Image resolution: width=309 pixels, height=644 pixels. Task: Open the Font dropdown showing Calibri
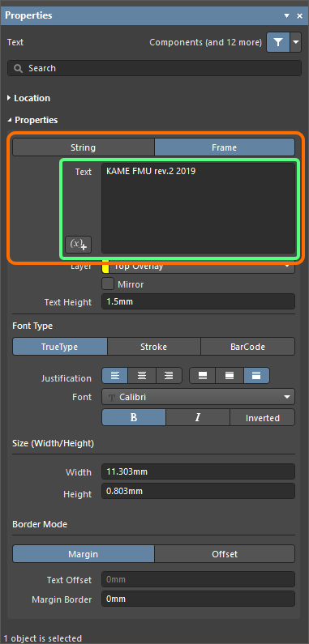pos(199,397)
